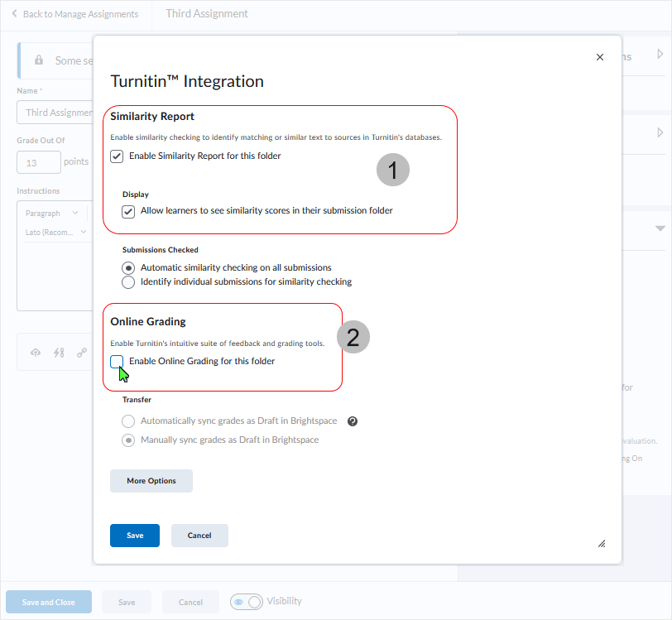Enable Online Grading for this folder checkbox
The image size is (672, 620).
117,362
